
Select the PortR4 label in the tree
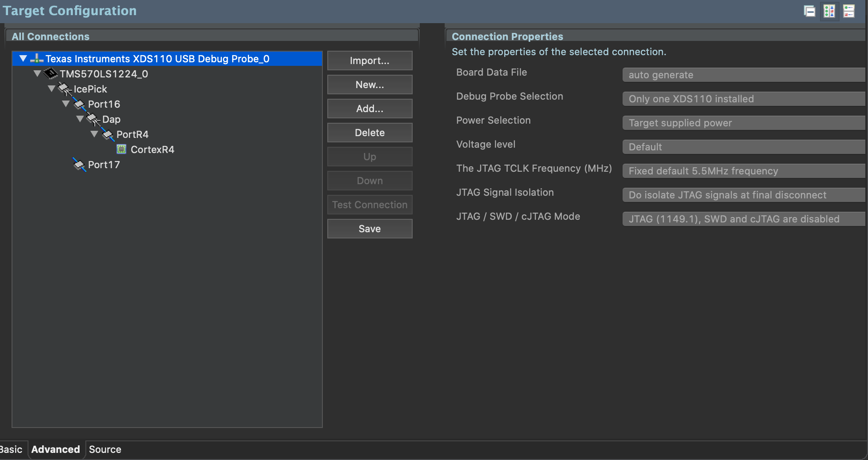[133, 134]
